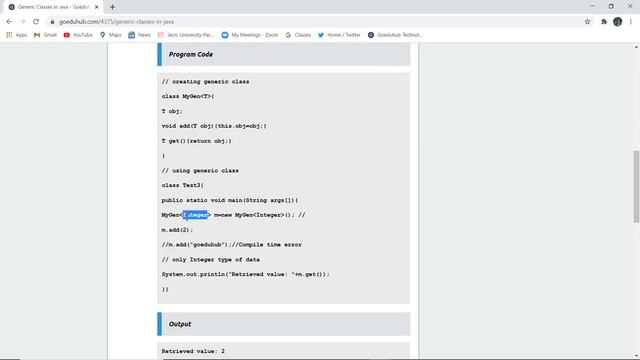Open the YouTube bookmark
Image resolution: width=640 pixels, height=360 pixels.
[78, 35]
